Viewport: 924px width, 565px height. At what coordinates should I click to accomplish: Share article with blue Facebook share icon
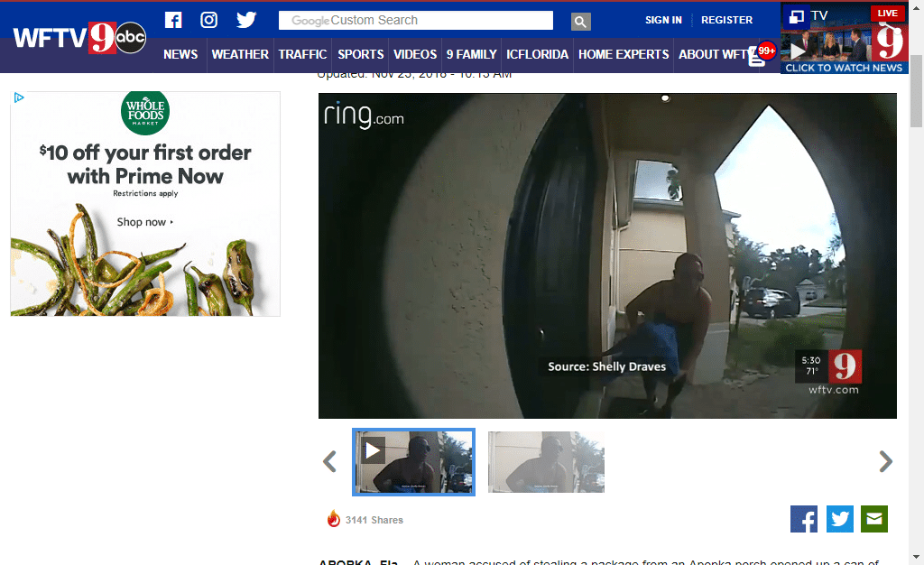[803, 519]
